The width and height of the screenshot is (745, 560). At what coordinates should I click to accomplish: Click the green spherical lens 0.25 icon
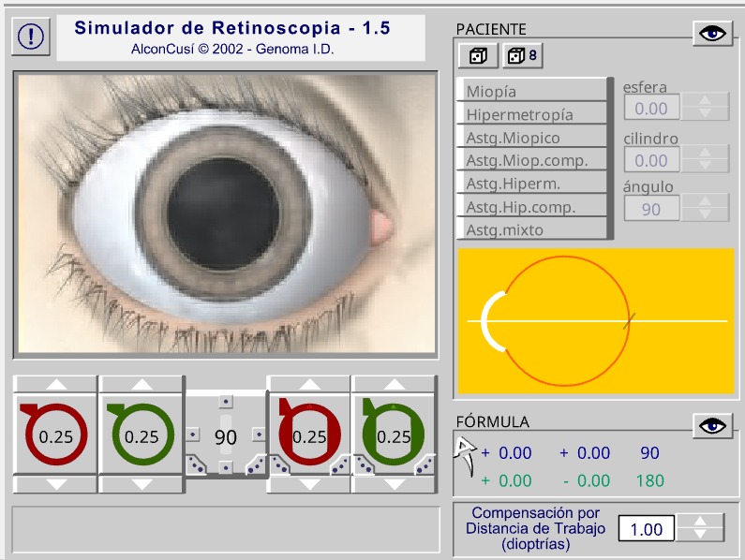[x=142, y=435]
